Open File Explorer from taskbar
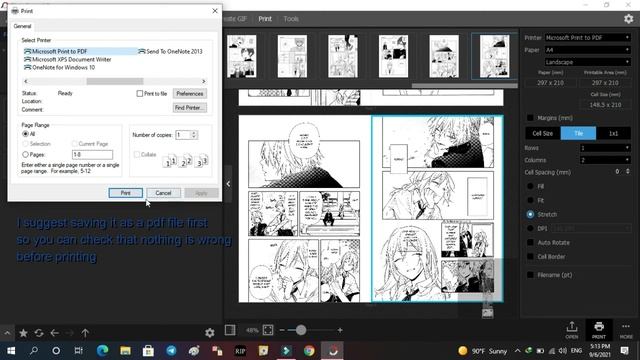 point(125,351)
